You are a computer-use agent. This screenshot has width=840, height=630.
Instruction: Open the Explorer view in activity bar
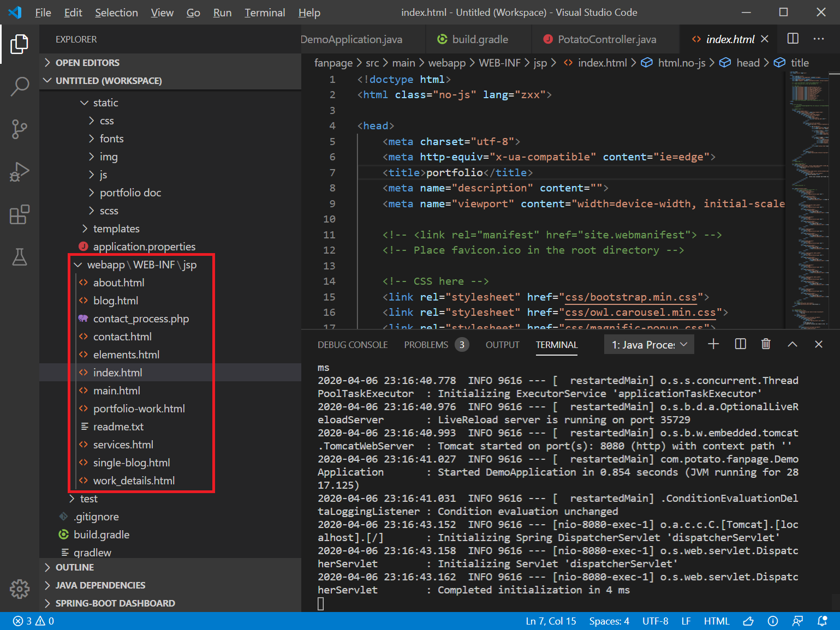click(19, 44)
